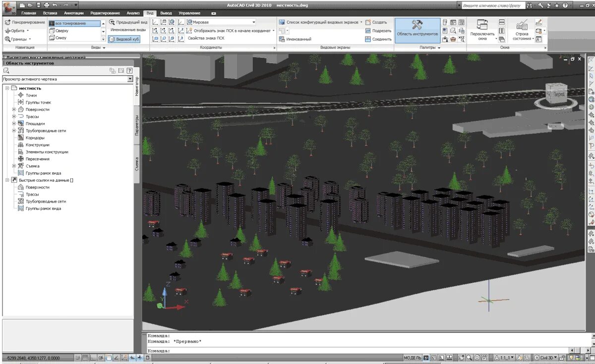Toggle the Область инструментов palette button
This screenshot has width=595, height=364.
[x=417, y=30]
